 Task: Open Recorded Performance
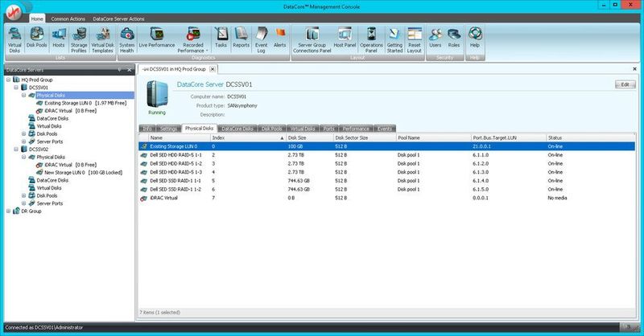pos(193,40)
